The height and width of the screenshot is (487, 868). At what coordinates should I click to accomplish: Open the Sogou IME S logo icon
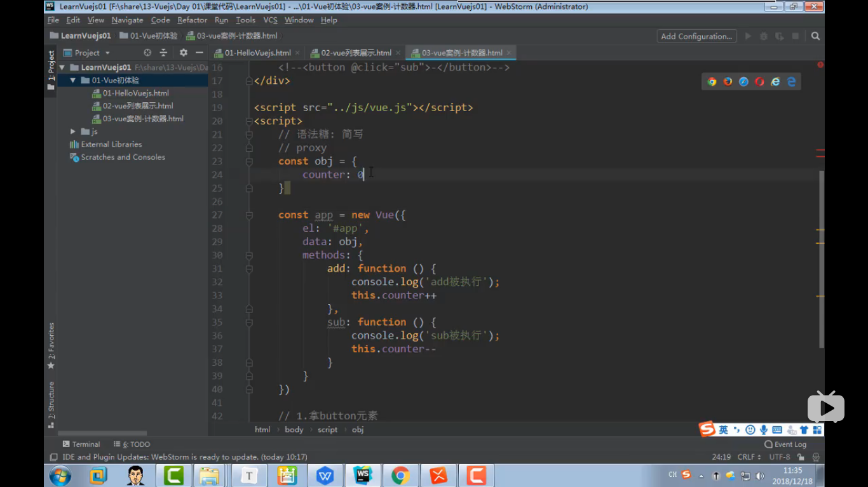pos(707,429)
